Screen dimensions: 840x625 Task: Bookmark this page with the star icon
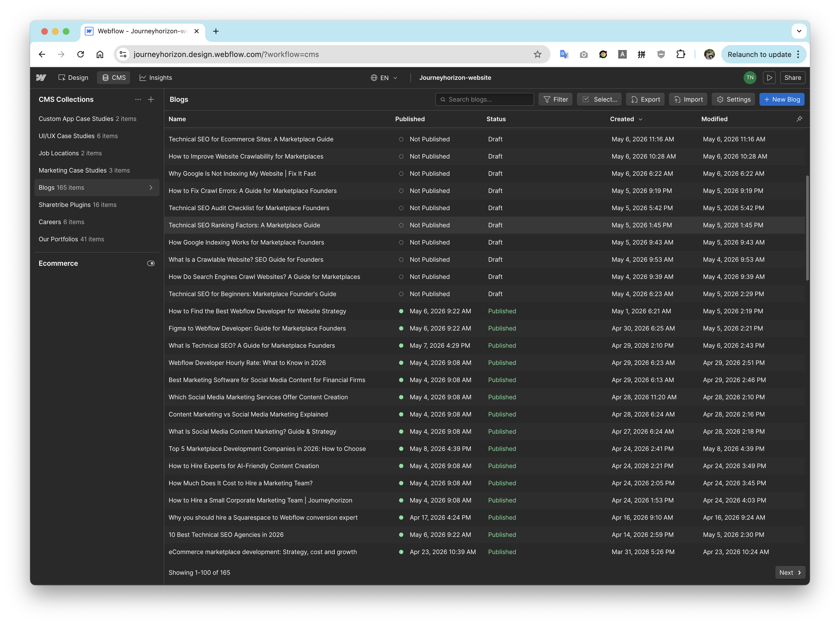[x=537, y=55]
